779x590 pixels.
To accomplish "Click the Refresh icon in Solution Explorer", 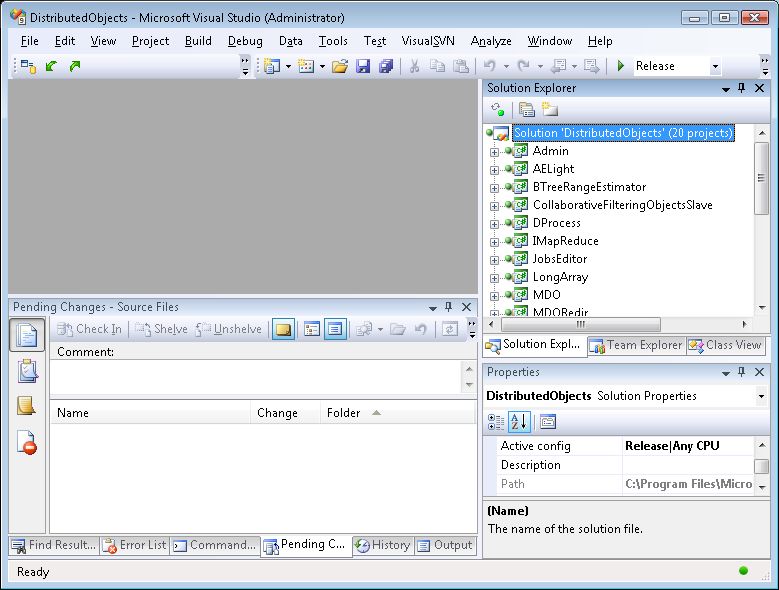I will coord(497,109).
